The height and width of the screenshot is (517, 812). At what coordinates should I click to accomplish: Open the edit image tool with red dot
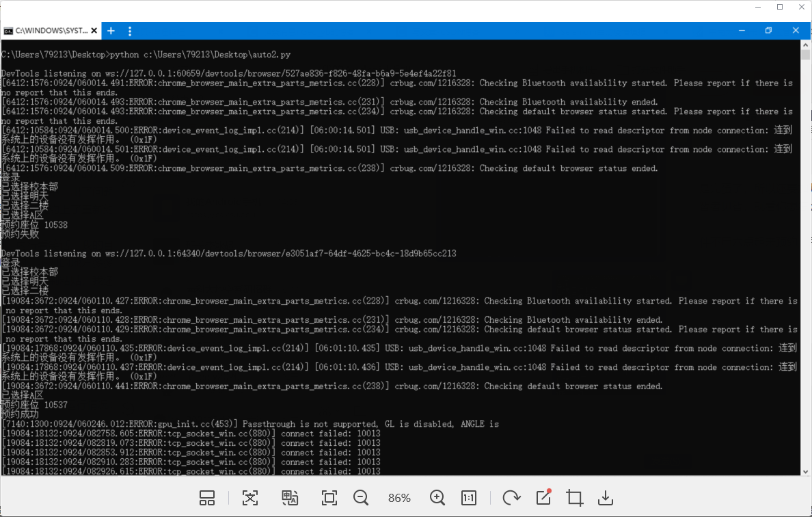[544, 497]
